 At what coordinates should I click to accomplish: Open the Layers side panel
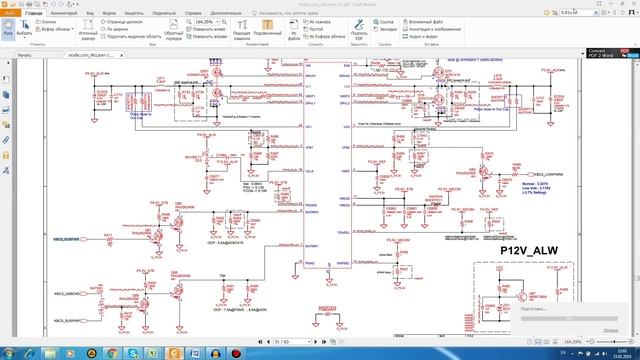(x=6, y=110)
